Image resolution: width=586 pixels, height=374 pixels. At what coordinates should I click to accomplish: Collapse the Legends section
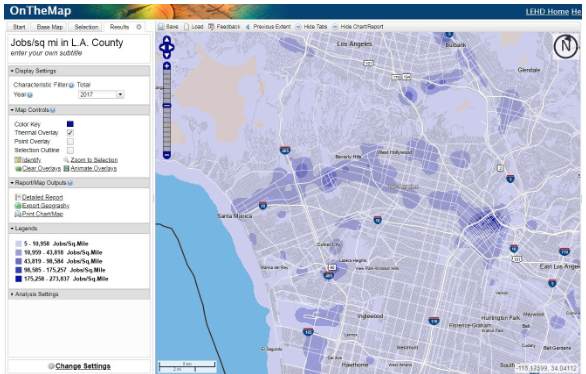point(24,228)
